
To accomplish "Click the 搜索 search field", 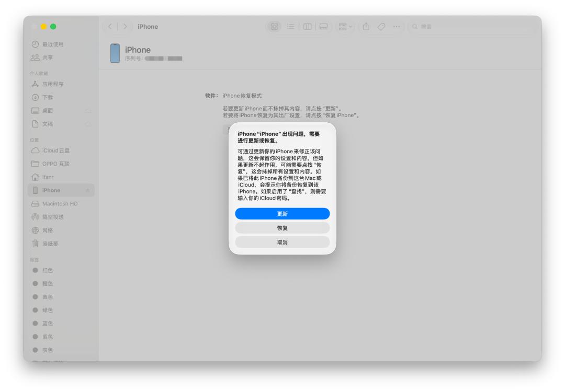I will [471, 27].
